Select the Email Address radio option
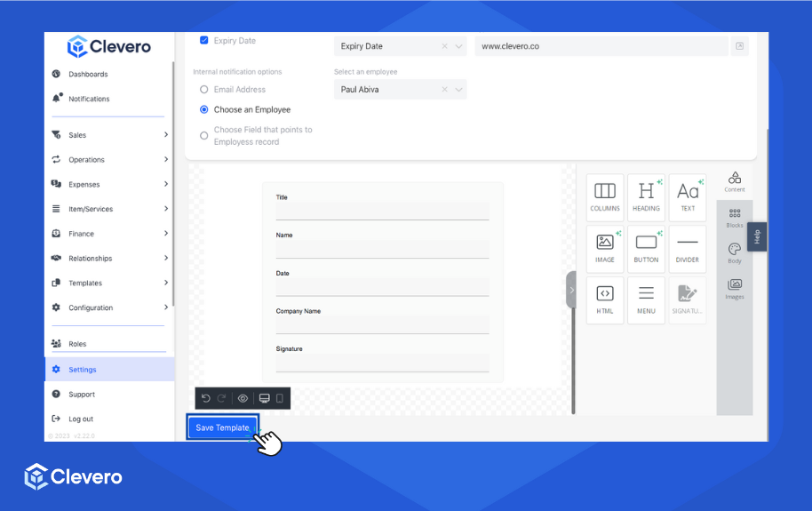 204,89
